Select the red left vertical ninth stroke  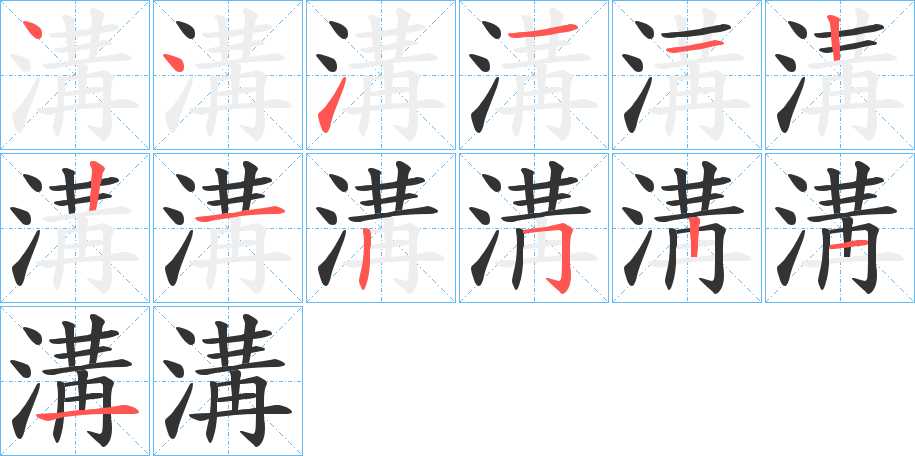364,258
